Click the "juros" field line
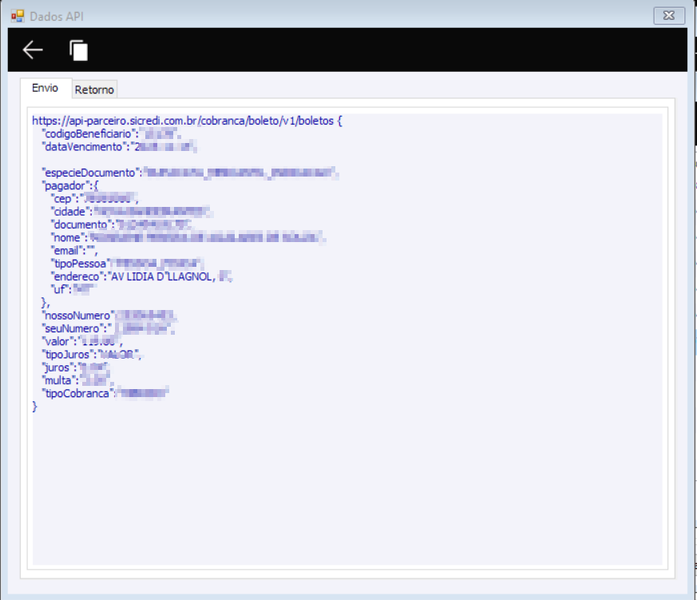 click(x=76, y=367)
